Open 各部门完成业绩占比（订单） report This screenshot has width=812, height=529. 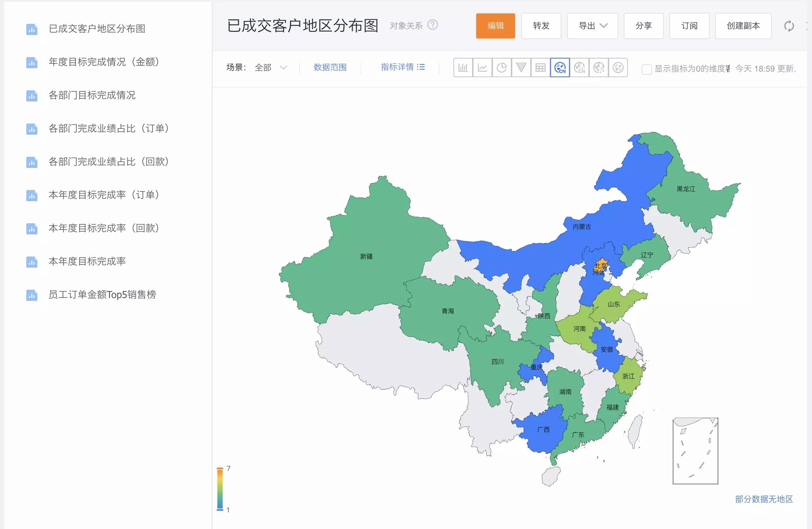coord(109,128)
